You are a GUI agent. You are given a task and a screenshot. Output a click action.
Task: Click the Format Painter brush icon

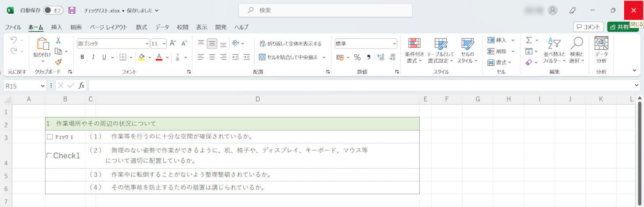(x=58, y=62)
